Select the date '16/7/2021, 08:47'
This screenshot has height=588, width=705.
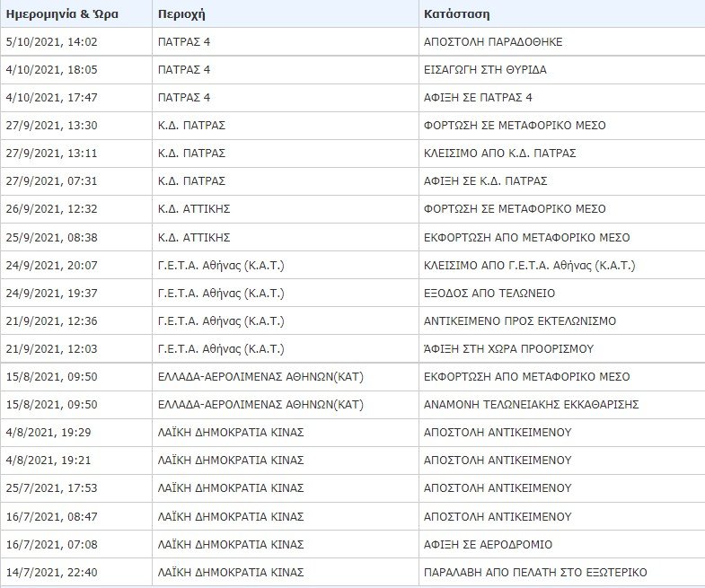point(52,516)
